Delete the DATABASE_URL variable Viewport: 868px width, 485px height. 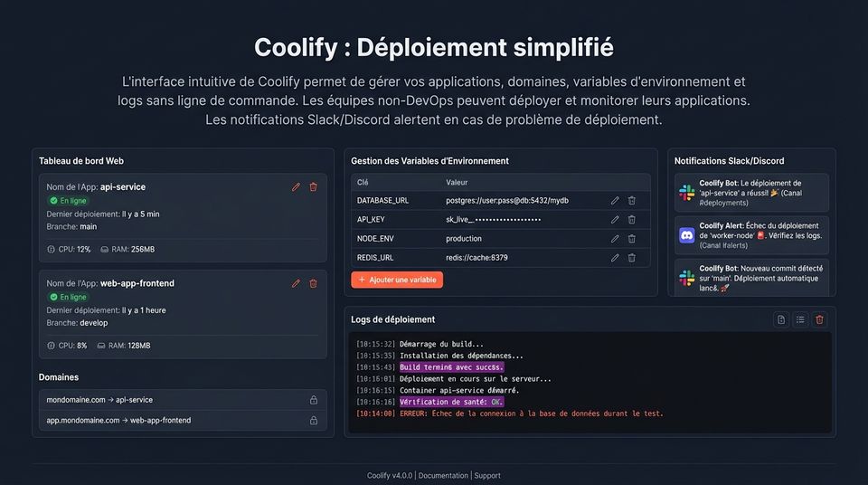point(632,201)
